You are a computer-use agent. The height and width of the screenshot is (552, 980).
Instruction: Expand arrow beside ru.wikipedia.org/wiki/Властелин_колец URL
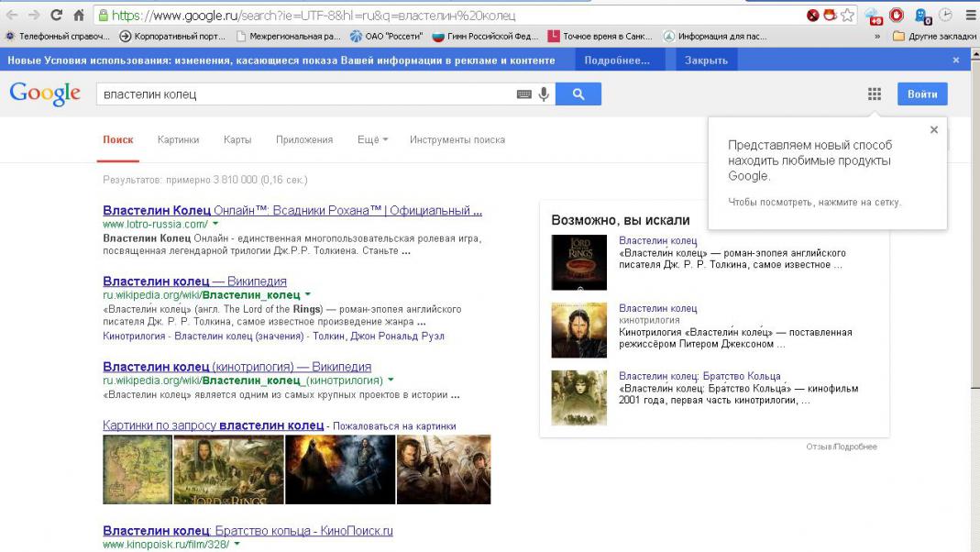tap(308, 294)
